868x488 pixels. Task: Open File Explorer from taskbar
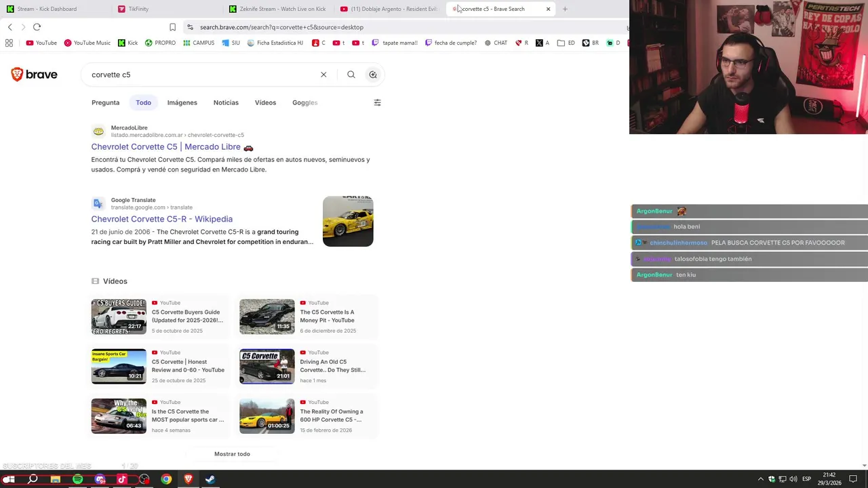(x=56, y=479)
